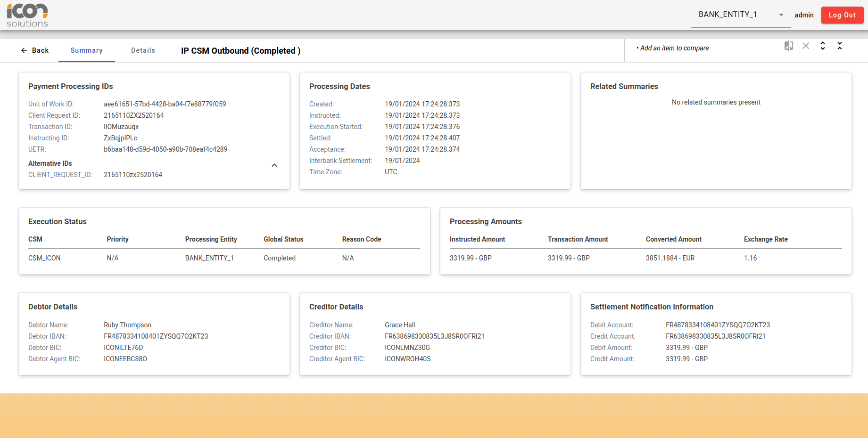Image resolution: width=868 pixels, height=438 pixels.
Task: Click the Debtor IBAN value
Action: click(156, 336)
